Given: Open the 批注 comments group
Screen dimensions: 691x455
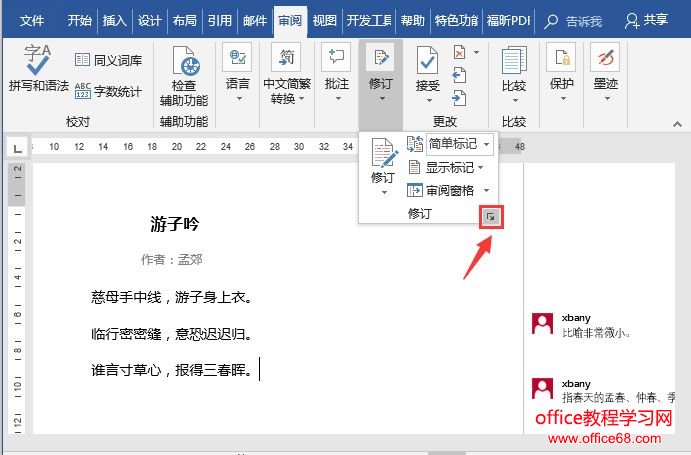Looking at the screenshot, I should pyautogui.click(x=337, y=73).
